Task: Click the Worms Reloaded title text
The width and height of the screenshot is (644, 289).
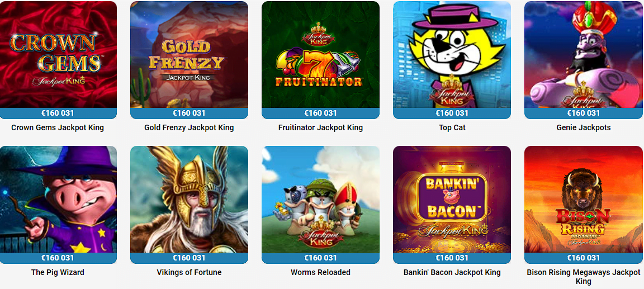Action: 320,272
